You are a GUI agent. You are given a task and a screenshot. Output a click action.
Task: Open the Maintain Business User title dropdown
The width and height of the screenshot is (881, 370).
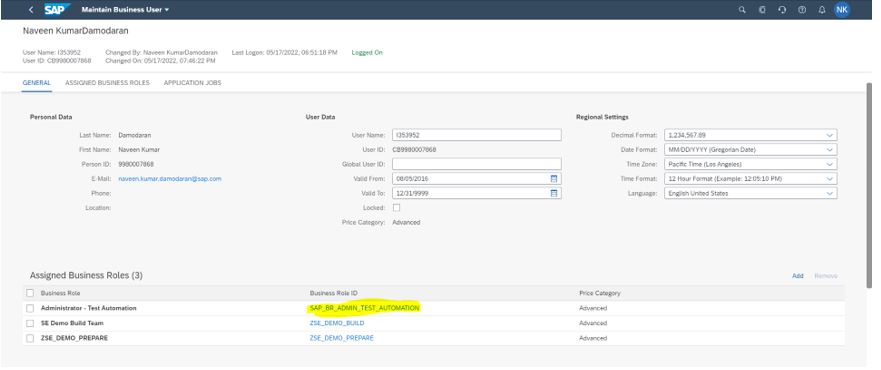point(125,10)
